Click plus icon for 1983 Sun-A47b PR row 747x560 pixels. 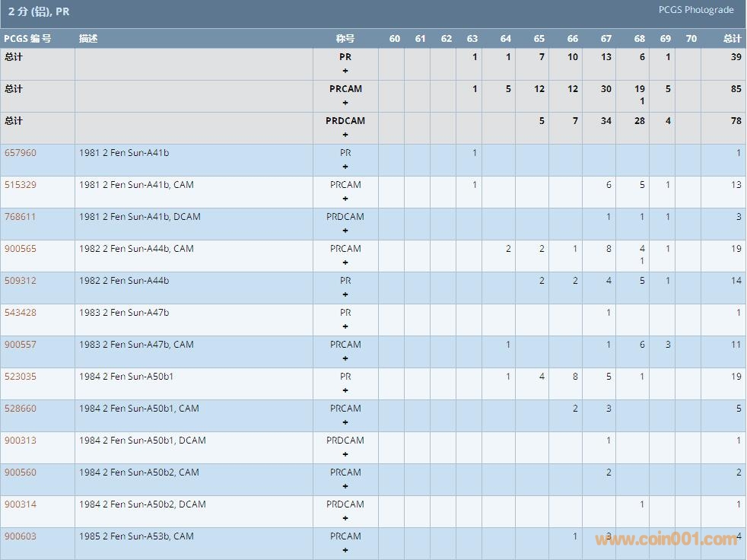click(345, 326)
